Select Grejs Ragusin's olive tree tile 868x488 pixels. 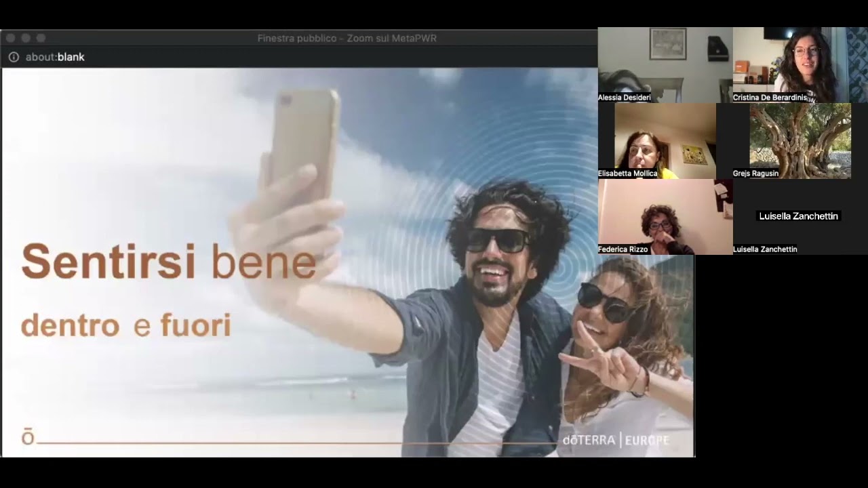click(800, 141)
